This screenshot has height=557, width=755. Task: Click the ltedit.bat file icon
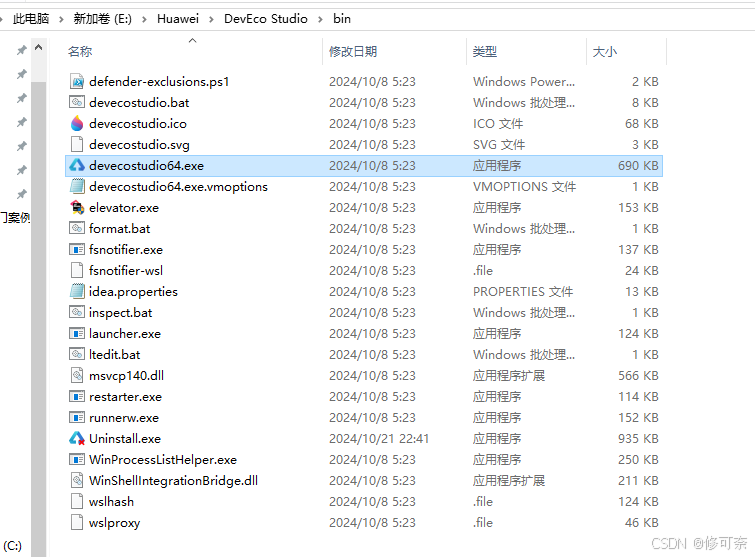77,354
